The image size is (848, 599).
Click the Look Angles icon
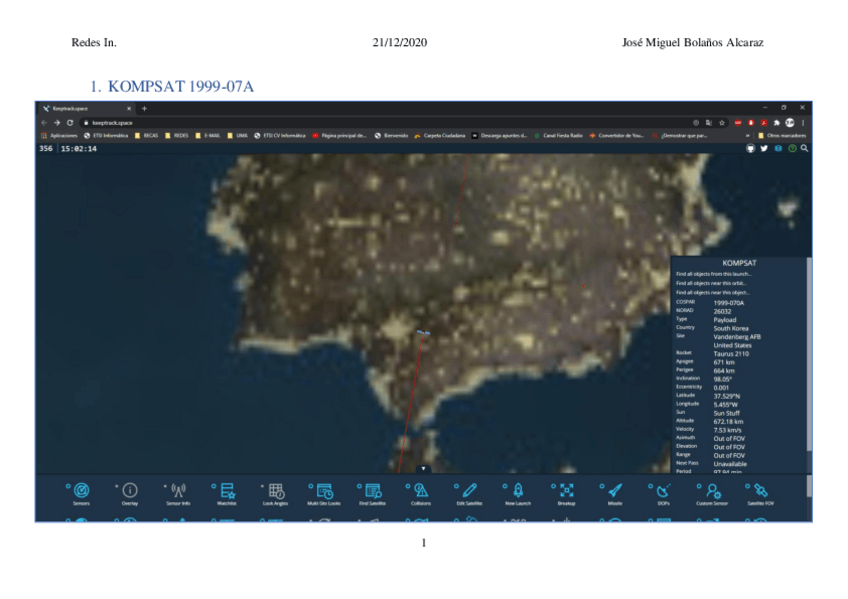(x=275, y=489)
